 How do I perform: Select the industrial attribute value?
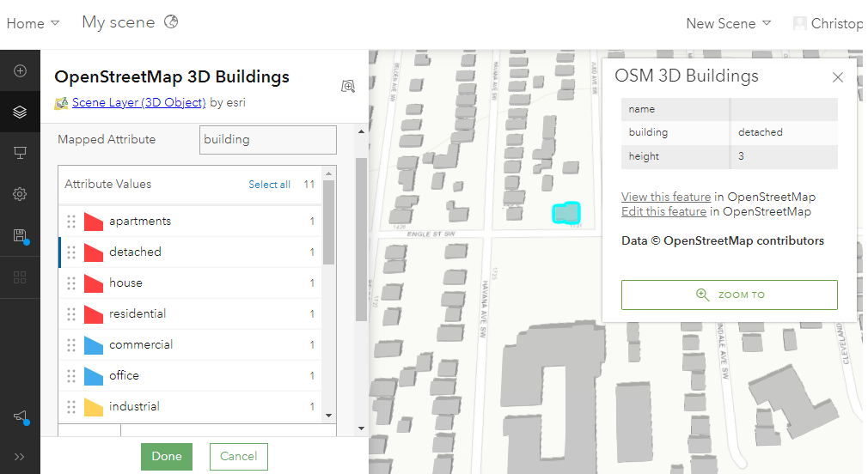pyautogui.click(x=190, y=407)
